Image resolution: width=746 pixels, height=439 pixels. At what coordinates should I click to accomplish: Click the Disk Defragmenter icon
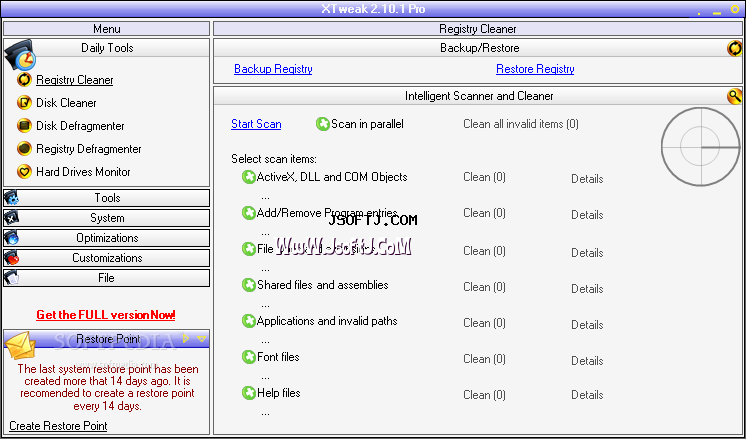point(24,126)
